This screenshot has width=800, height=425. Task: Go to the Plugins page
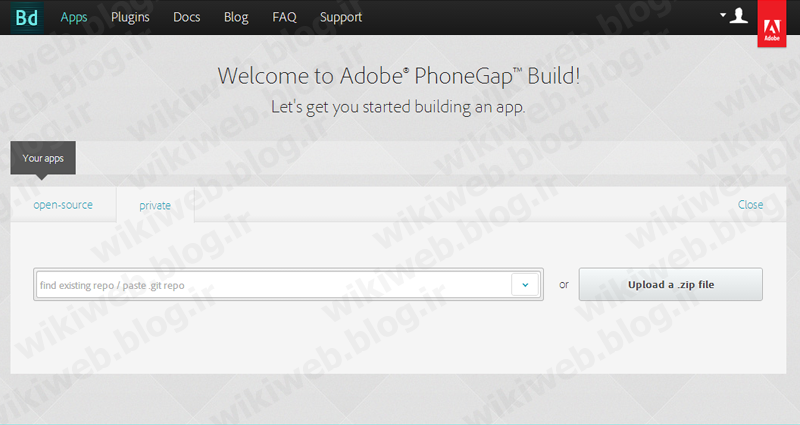[130, 17]
